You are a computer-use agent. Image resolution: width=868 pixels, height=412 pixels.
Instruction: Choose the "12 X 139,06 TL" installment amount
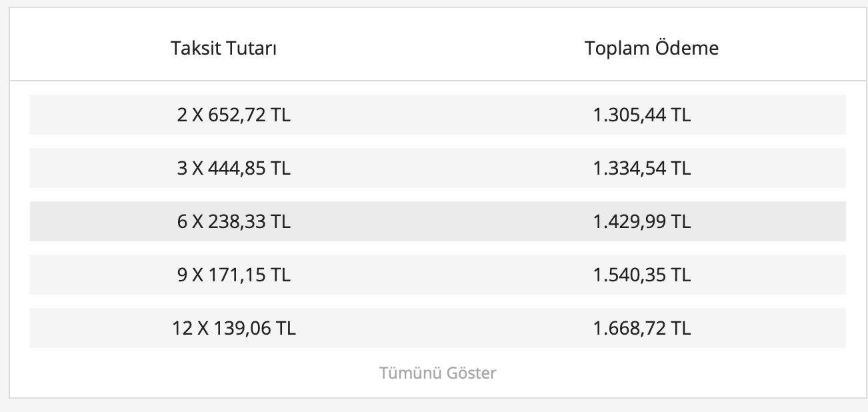tap(234, 328)
